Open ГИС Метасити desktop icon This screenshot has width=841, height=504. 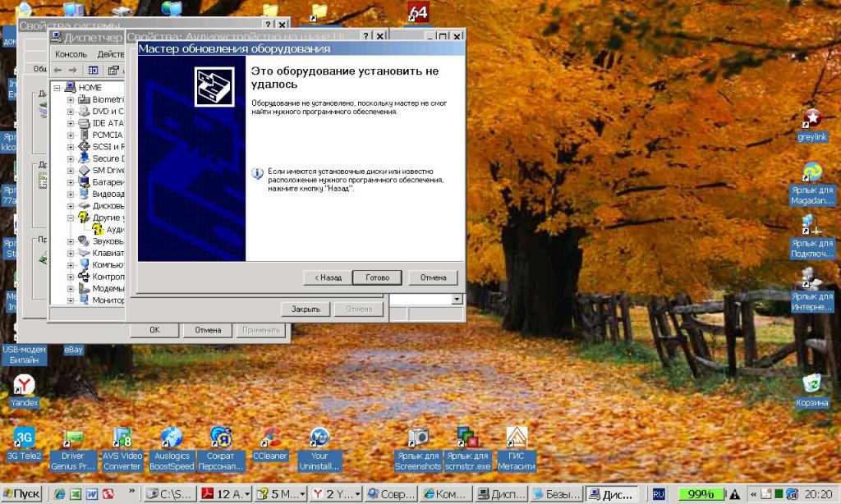click(516, 438)
